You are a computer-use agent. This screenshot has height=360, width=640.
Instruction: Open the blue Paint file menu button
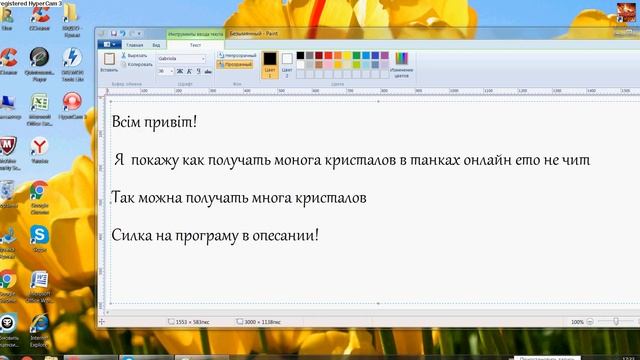click(109, 44)
